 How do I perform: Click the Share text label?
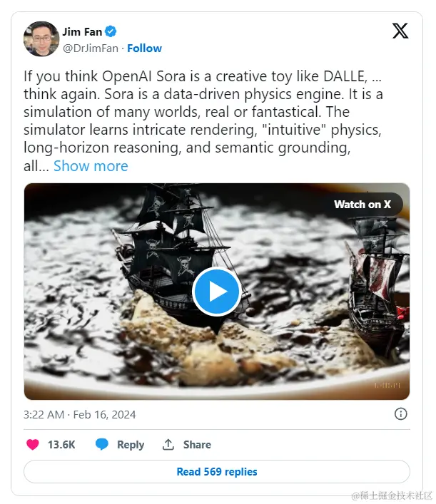[x=197, y=444]
